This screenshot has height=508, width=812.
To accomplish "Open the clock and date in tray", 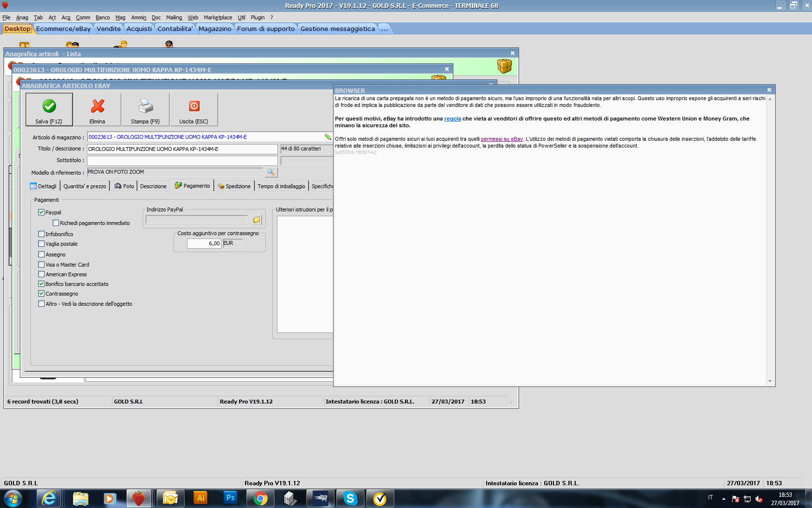I will (785, 499).
